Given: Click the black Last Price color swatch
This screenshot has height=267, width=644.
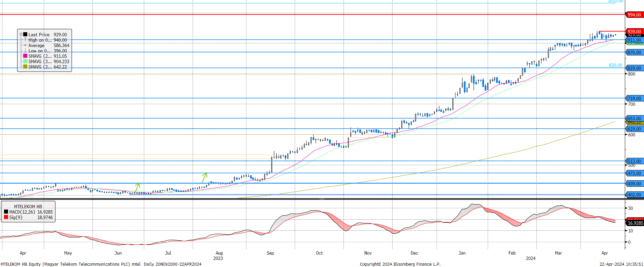Looking at the screenshot, I should [x=25, y=34].
